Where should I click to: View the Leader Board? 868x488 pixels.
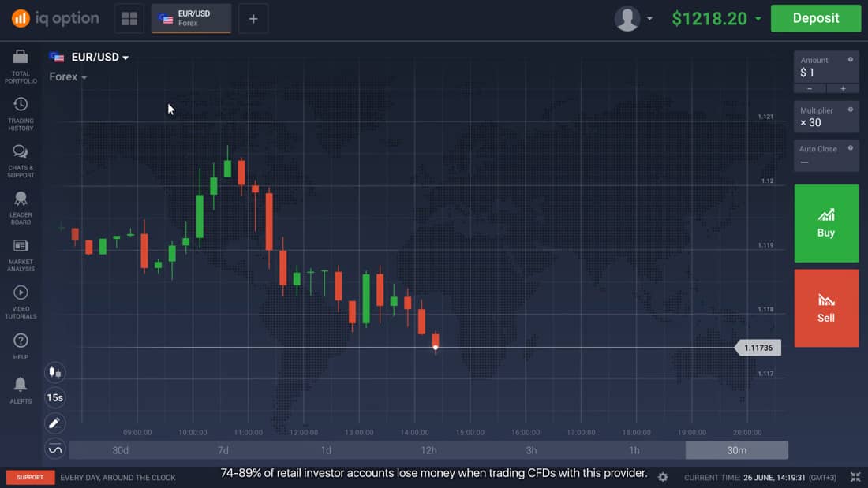[21, 207]
